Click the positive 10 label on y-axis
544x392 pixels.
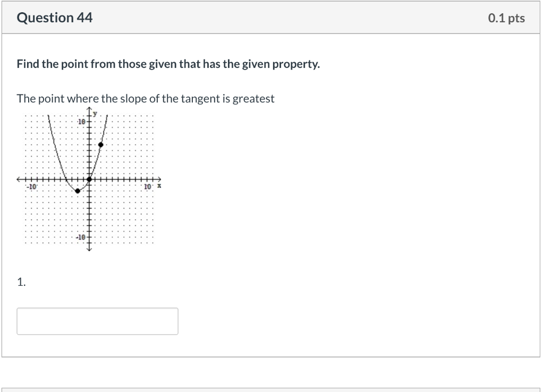[x=81, y=122]
